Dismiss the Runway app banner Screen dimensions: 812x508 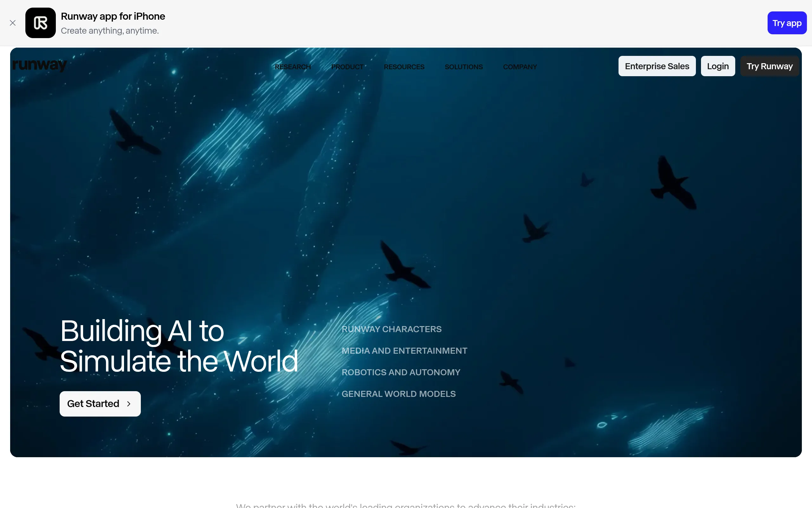tap(13, 23)
